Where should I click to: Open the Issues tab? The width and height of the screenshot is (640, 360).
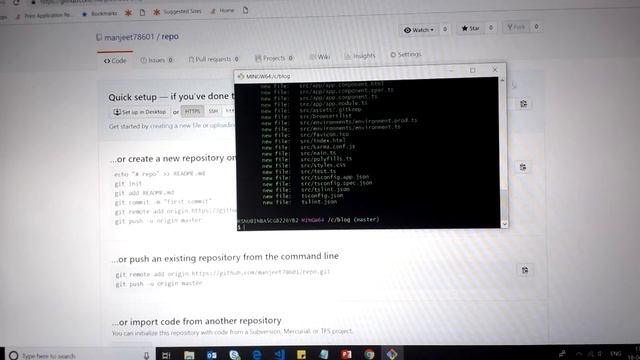click(156, 60)
